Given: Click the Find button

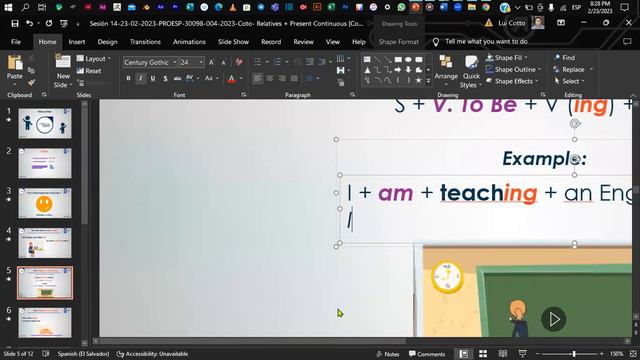Looking at the screenshot, I should coord(564,58).
